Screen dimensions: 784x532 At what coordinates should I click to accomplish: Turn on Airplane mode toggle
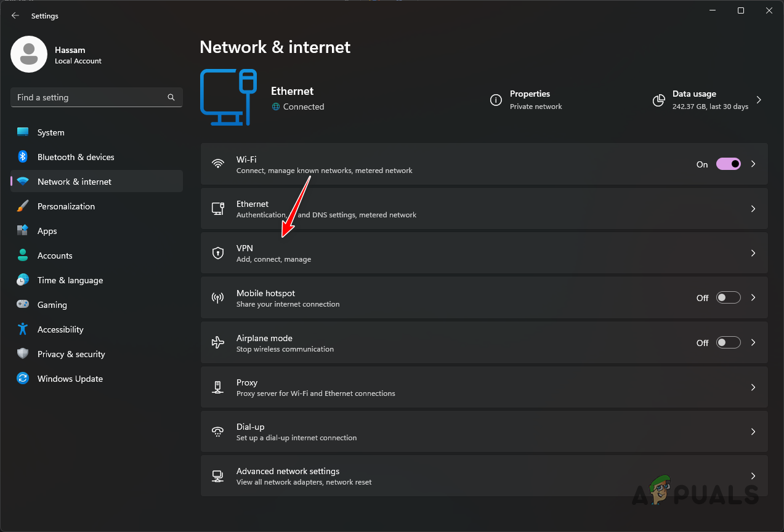[x=728, y=342]
